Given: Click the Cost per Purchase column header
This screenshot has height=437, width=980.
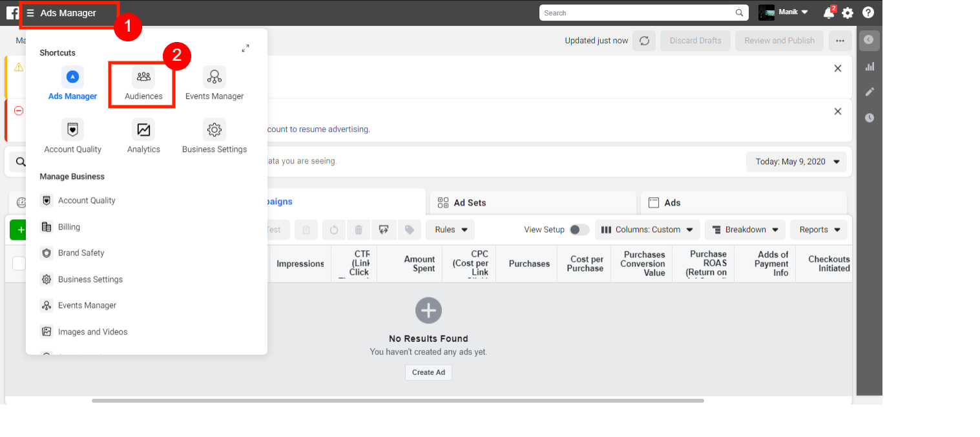Looking at the screenshot, I should [585, 264].
